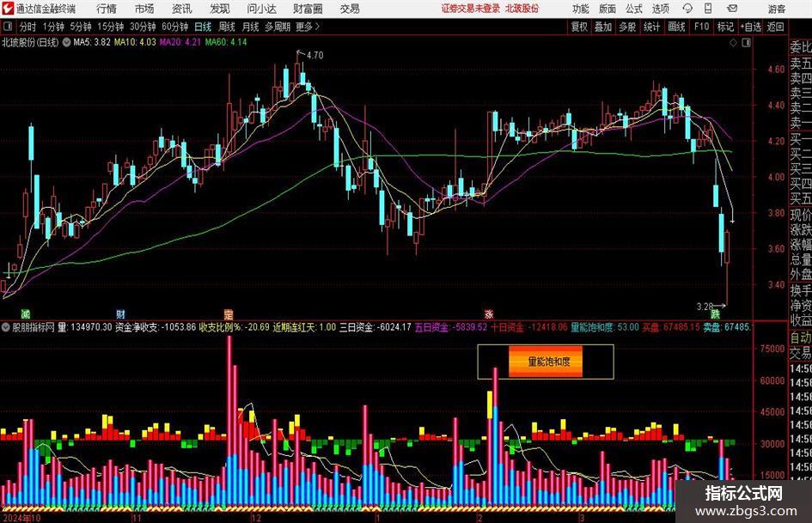Open dropdown next to 北玻股份(日线)
The height and width of the screenshot is (523, 812).
click(x=67, y=42)
